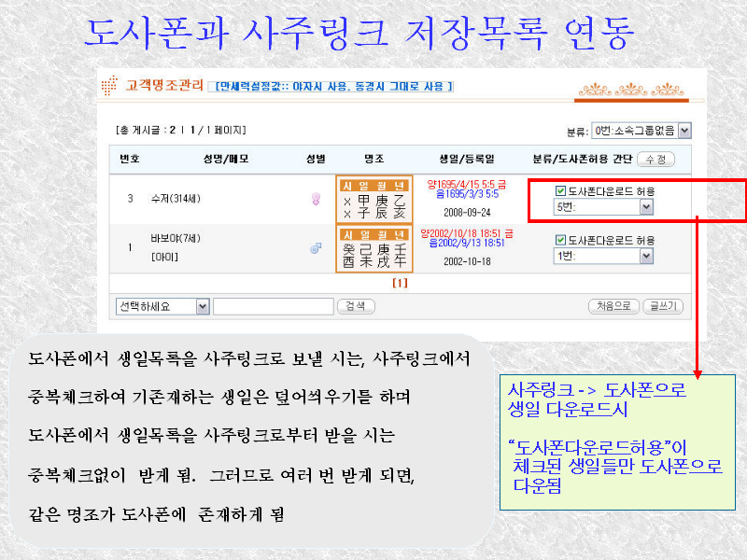Click the 만세력설정값 settings notice text

click(x=331, y=86)
